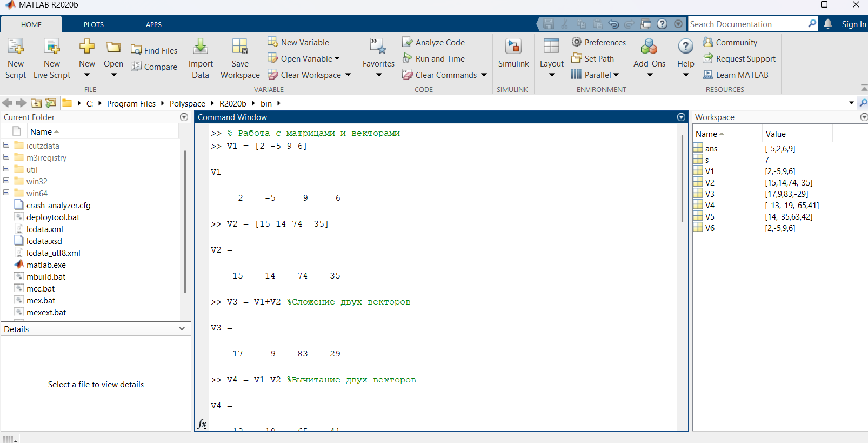Expand the icutzdata folder

click(x=6, y=145)
